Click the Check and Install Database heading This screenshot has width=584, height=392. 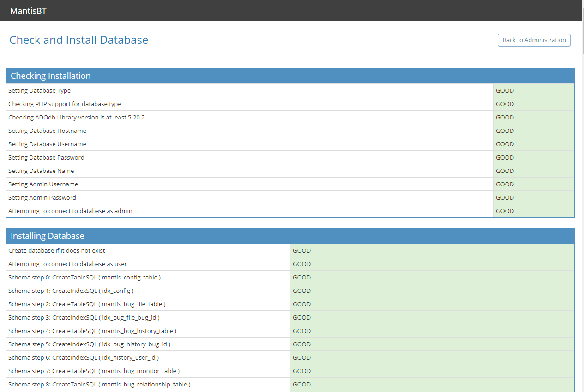coord(79,40)
